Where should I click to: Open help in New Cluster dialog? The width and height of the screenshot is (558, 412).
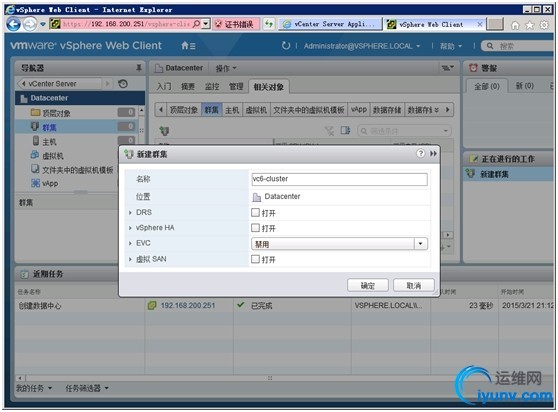tap(421, 153)
